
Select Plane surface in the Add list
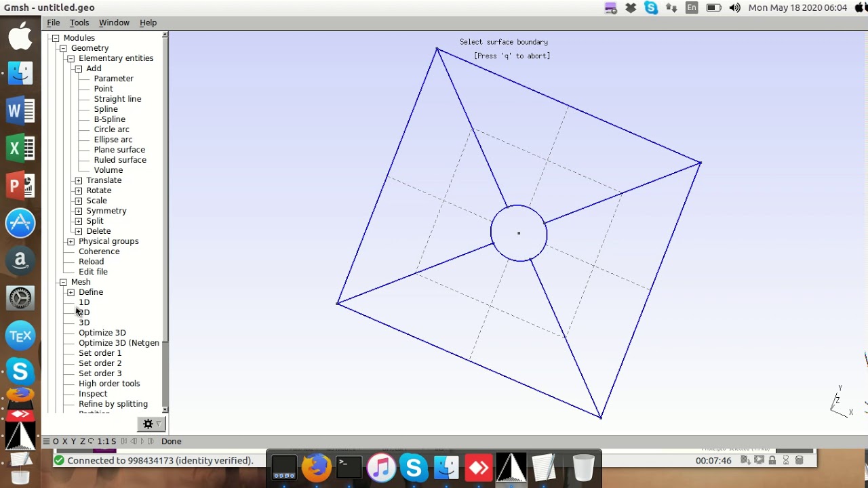[x=119, y=150]
